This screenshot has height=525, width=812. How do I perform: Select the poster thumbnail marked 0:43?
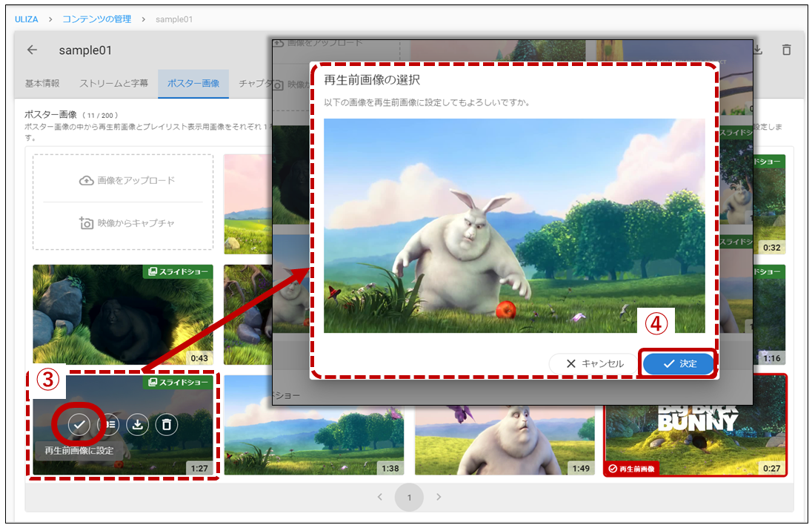123,314
